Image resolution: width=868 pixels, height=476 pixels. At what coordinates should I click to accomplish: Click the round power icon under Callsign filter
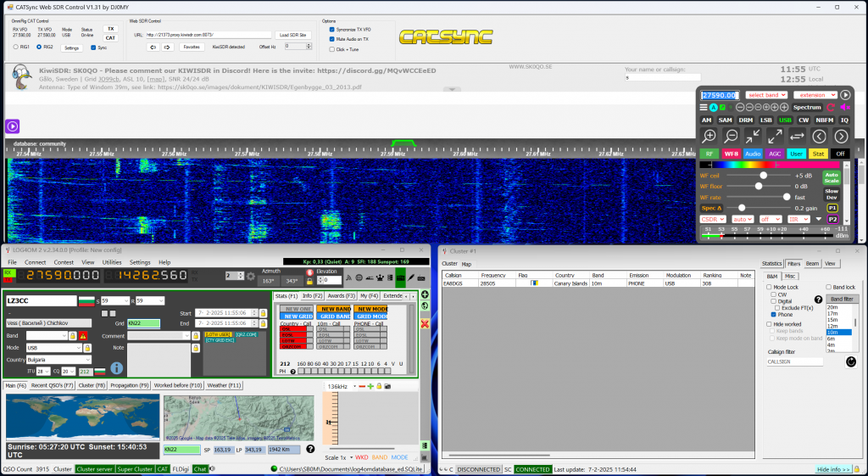click(851, 361)
